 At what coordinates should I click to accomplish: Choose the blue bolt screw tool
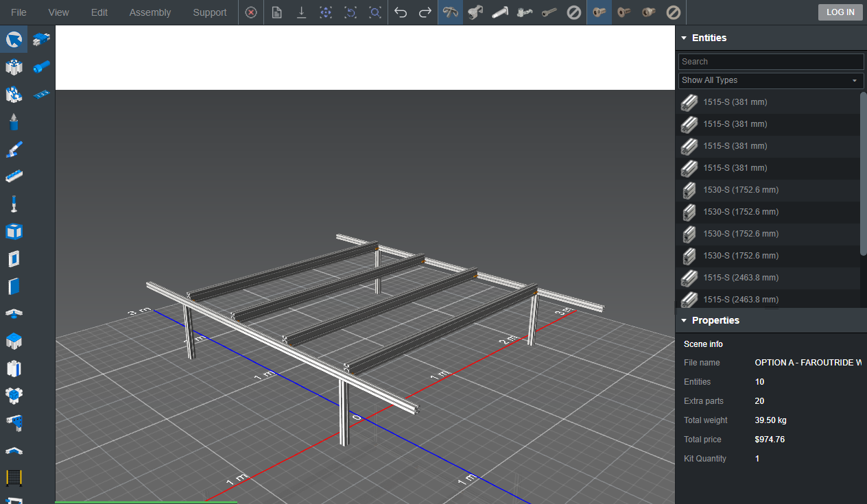click(x=41, y=67)
